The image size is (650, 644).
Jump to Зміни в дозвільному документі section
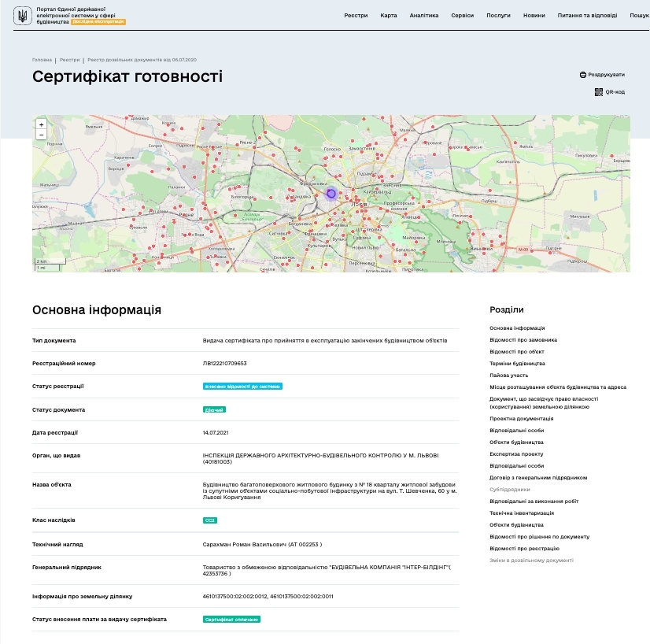(531, 561)
